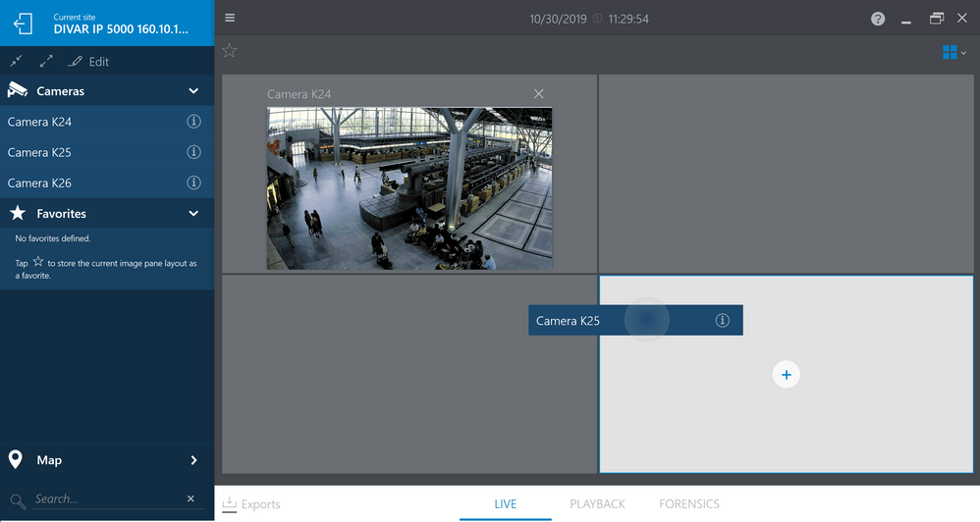980x522 pixels.
Task: Click the collapse arrows icon in sidebar
Action: click(17, 62)
